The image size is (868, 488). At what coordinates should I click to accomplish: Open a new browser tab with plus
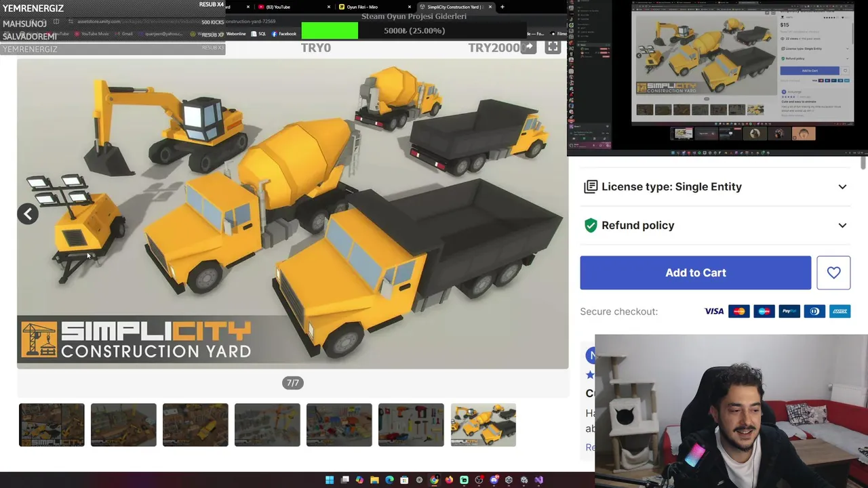pyautogui.click(x=502, y=7)
